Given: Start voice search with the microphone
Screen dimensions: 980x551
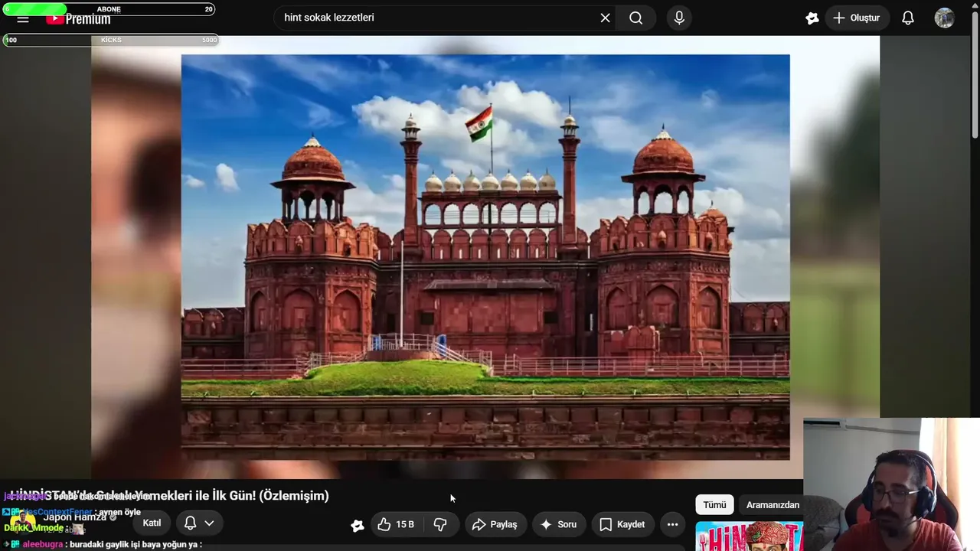Looking at the screenshot, I should click(679, 18).
